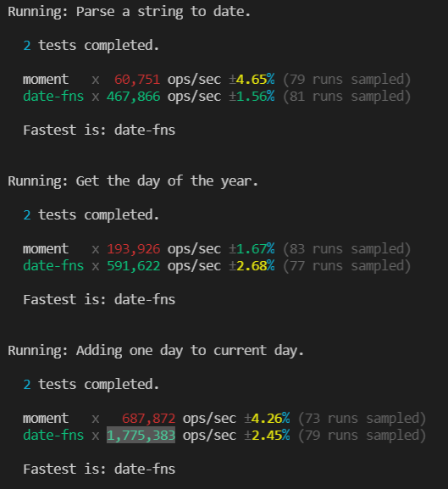This screenshot has height=489, width=448.
Task: Select the 193,926 ops/sec number
Action: coord(134,248)
